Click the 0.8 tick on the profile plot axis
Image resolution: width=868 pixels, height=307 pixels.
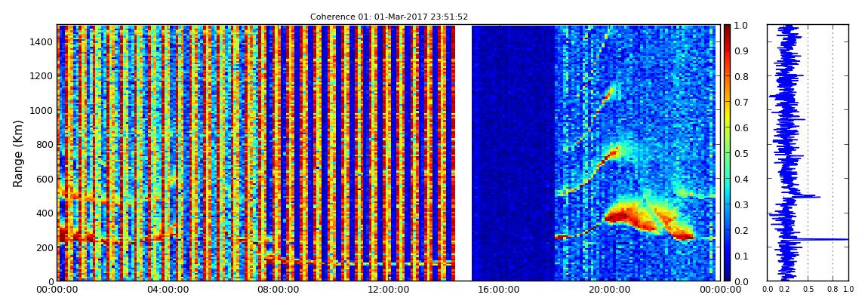(833, 289)
